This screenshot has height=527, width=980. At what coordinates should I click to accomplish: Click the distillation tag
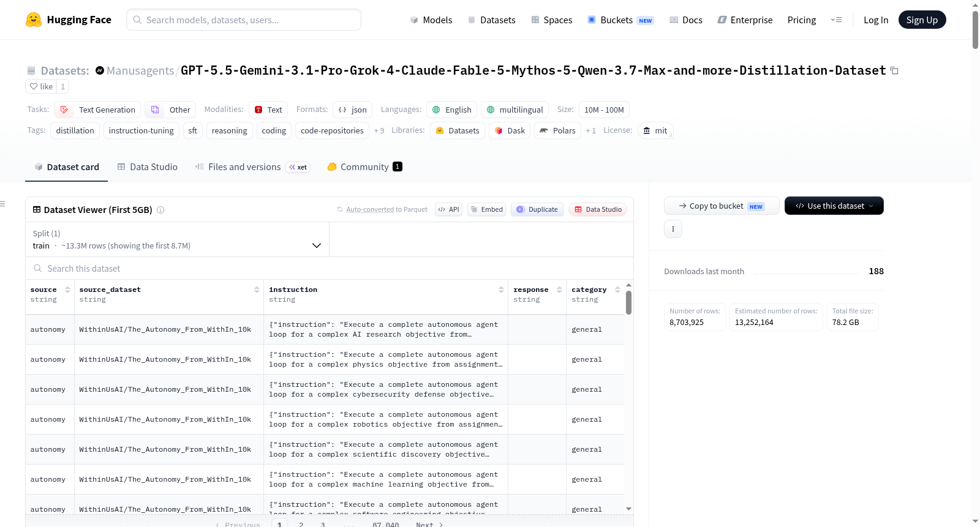[75, 130]
